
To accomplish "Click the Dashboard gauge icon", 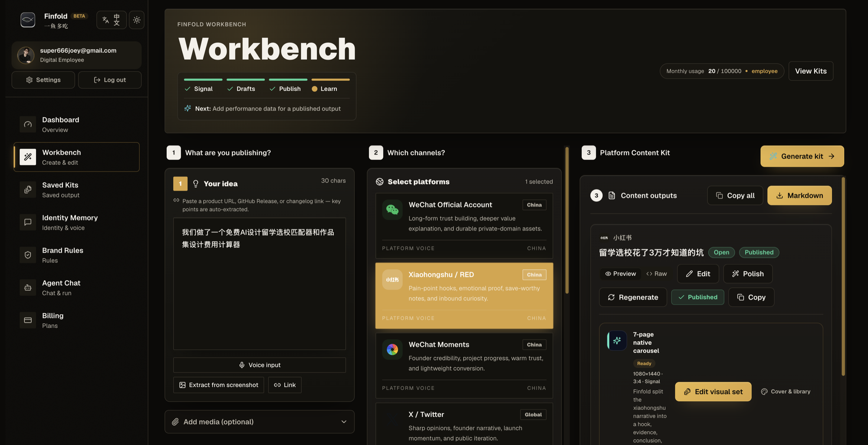I will click(28, 124).
